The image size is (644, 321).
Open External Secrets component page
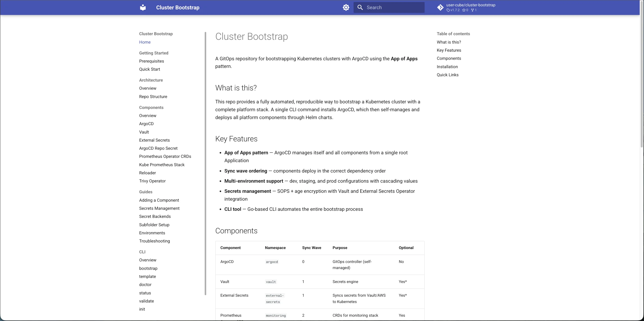[154, 140]
